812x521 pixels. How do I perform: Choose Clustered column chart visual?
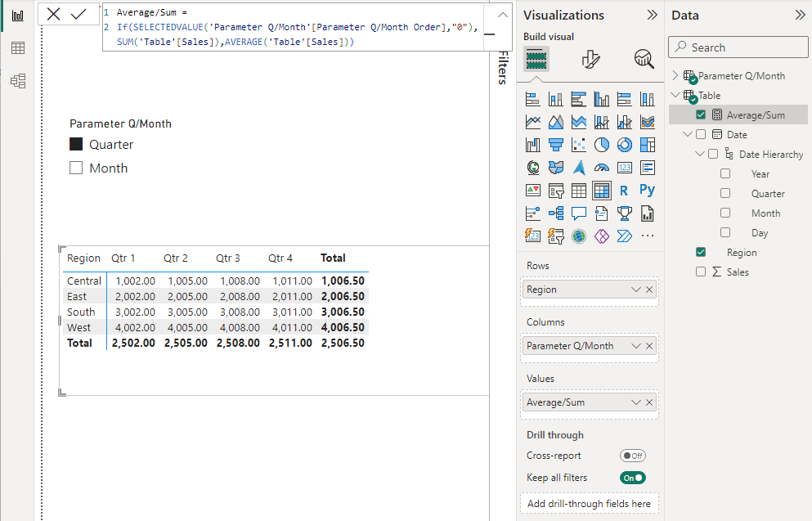pyautogui.click(x=601, y=99)
